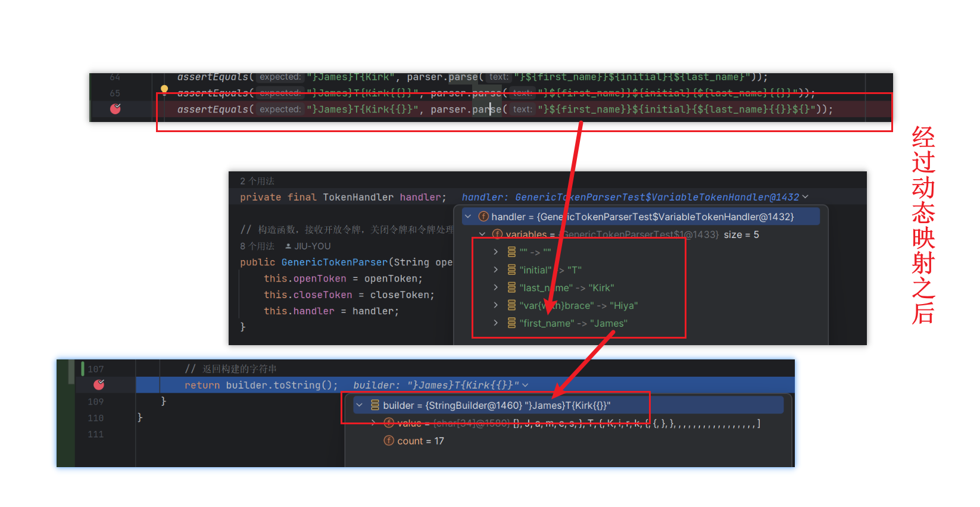Click the count field icon

[389, 441]
